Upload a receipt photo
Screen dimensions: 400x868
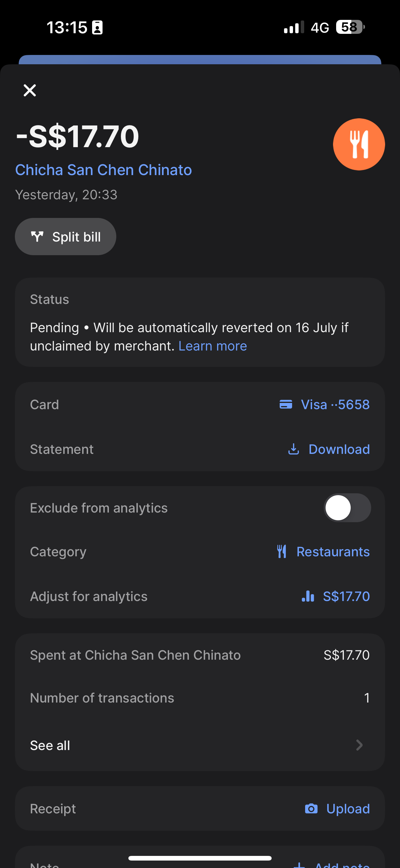pyautogui.click(x=348, y=809)
